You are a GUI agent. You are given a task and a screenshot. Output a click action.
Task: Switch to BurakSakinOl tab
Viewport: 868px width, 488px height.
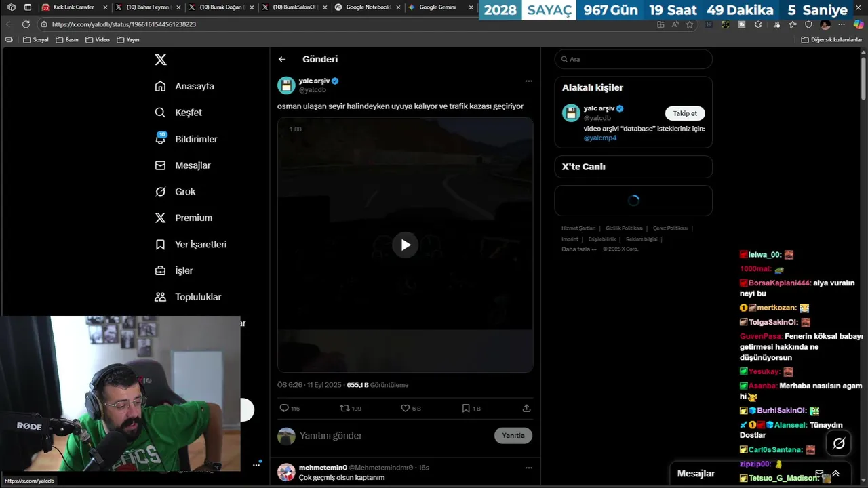coord(294,7)
